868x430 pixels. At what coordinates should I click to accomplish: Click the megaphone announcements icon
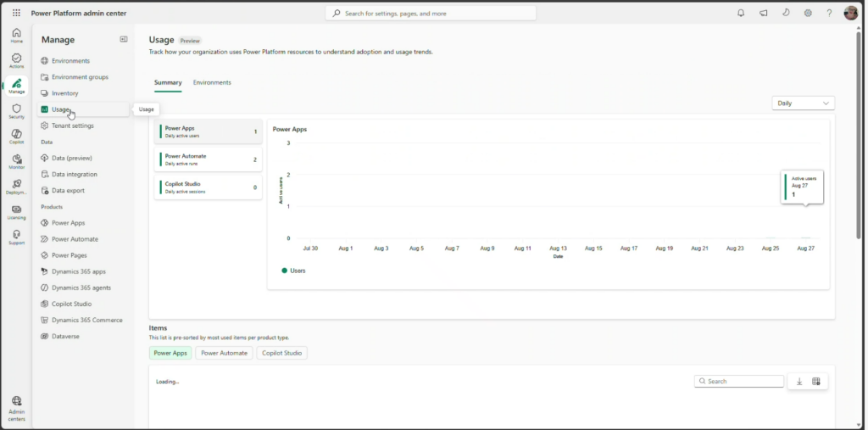764,14
